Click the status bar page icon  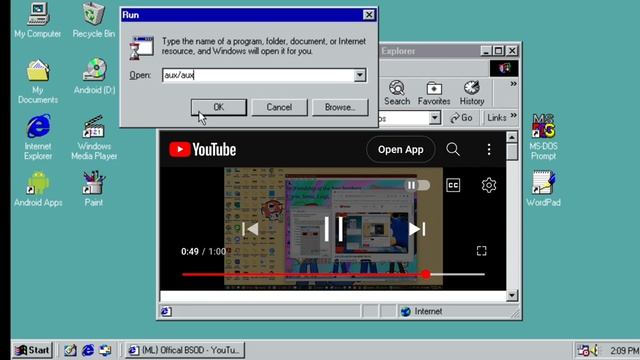pos(166,311)
